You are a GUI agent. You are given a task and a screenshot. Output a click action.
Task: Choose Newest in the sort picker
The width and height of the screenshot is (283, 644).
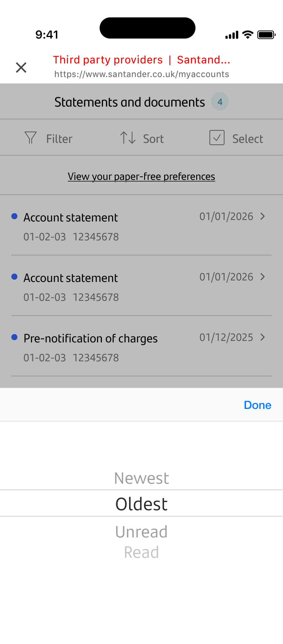[x=141, y=478]
